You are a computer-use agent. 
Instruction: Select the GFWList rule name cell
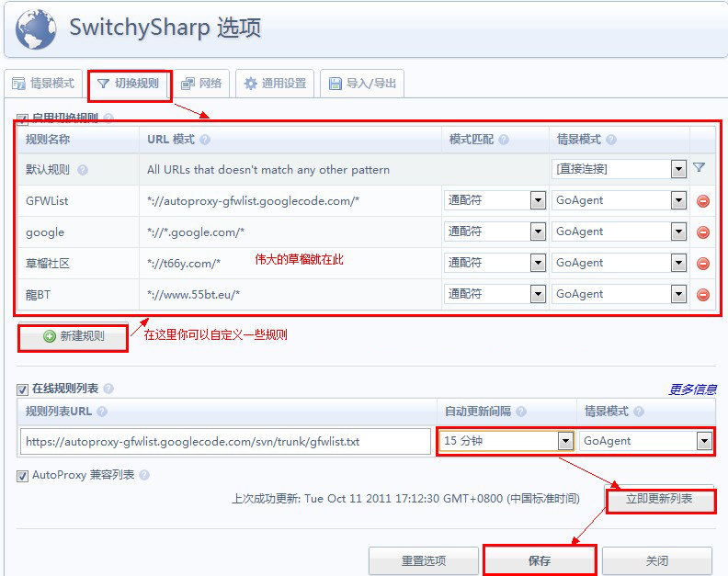(78, 201)
